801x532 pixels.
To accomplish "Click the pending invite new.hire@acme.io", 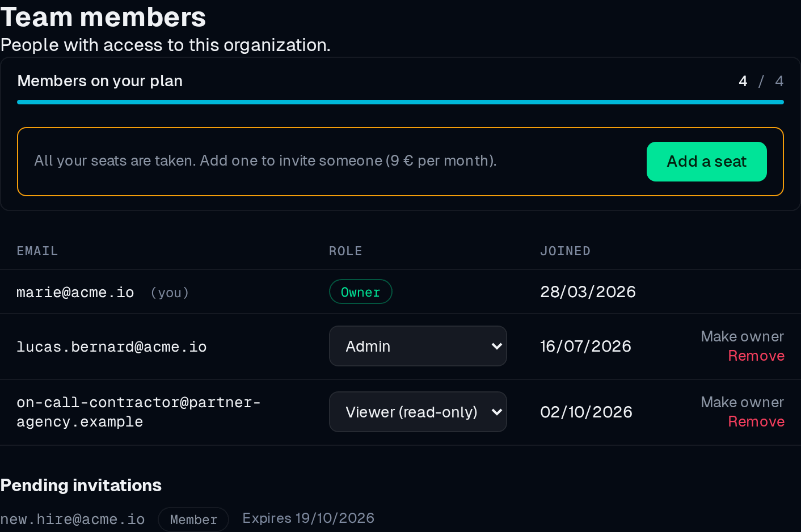I will 73,519.
